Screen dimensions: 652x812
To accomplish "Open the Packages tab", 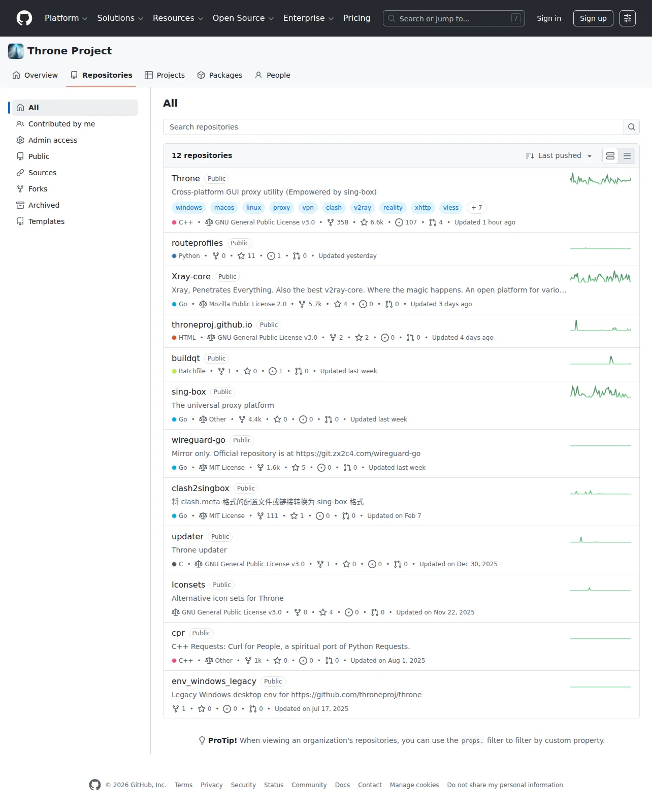I will tap(219, 75).
